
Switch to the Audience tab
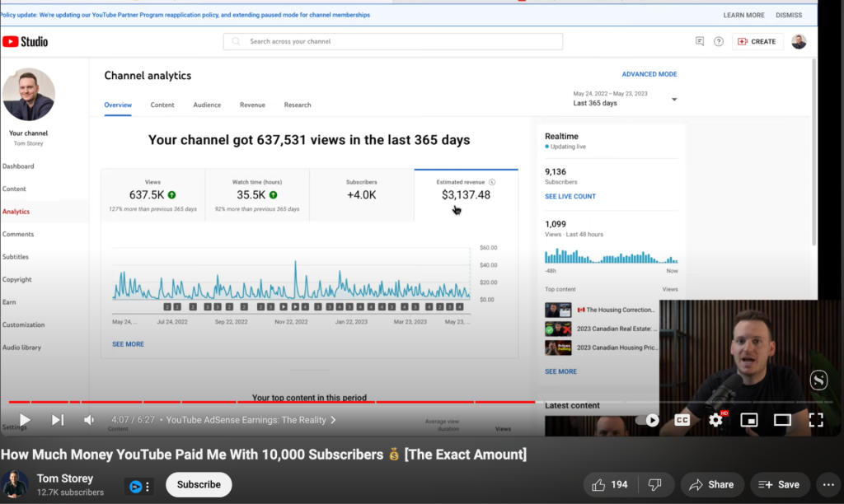pyautogui.click(x=207, y=105)
